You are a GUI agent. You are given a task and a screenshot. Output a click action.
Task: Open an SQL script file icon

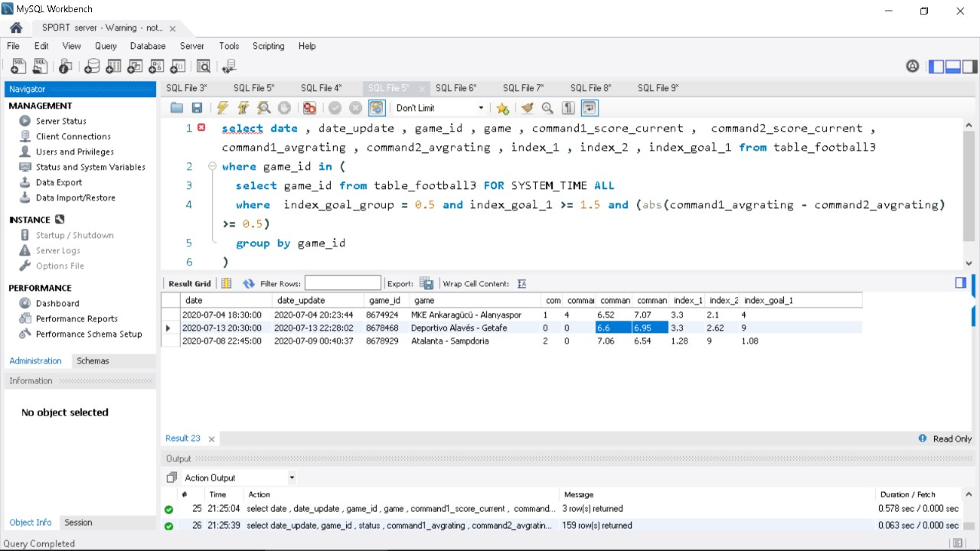pos(40,67)
